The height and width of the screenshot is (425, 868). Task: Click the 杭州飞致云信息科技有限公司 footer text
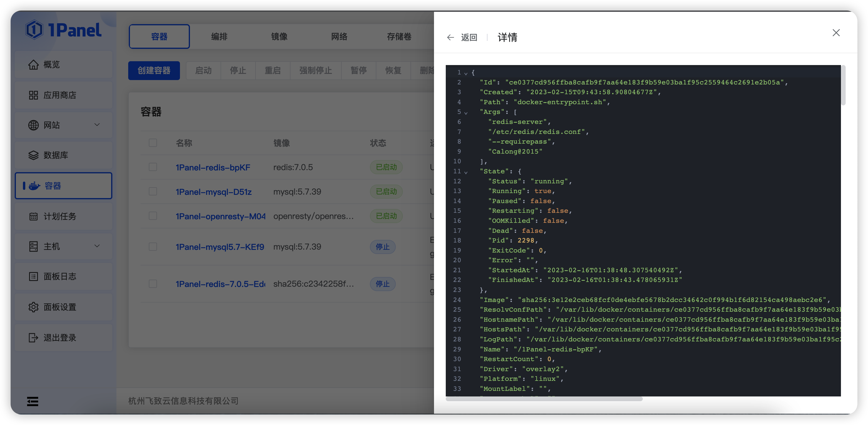click(x=183, y=401)
